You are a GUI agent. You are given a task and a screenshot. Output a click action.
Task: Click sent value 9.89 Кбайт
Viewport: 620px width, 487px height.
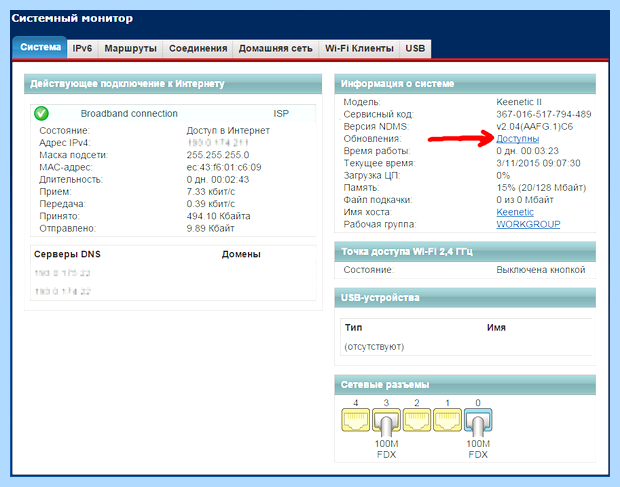point(210,228)
